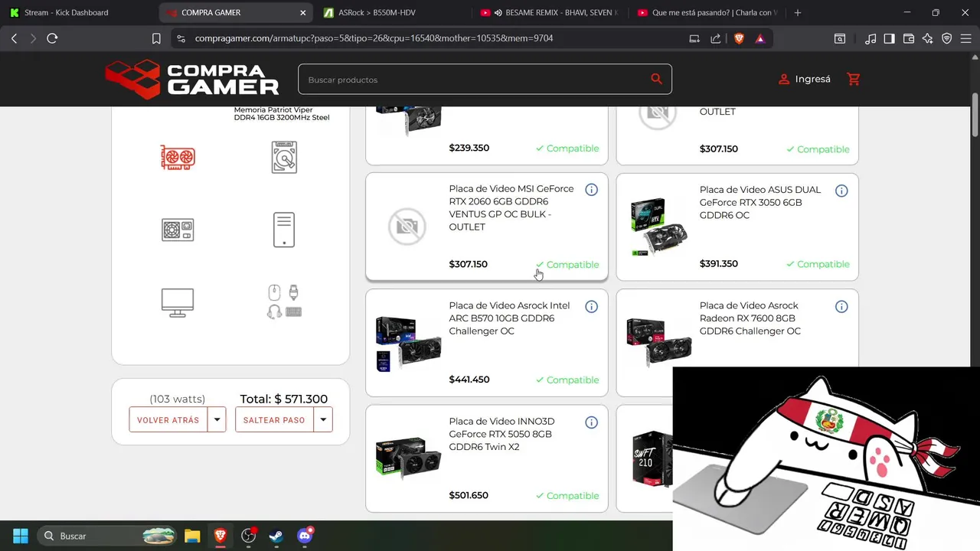Viewport: 980px width, 551px height.
Task: Click the Total: $ 571.300 text
Action: pos(284,399)
